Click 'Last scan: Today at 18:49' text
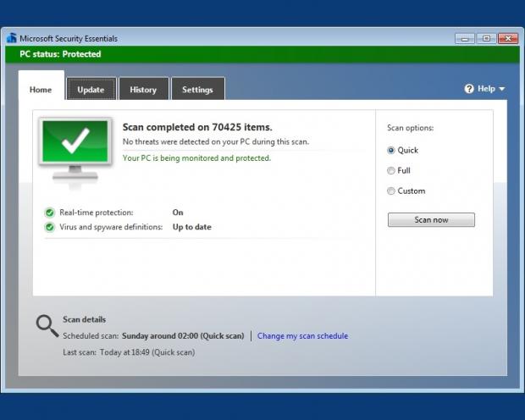Screen dimensions: 525x420 [x=106, y=352]
